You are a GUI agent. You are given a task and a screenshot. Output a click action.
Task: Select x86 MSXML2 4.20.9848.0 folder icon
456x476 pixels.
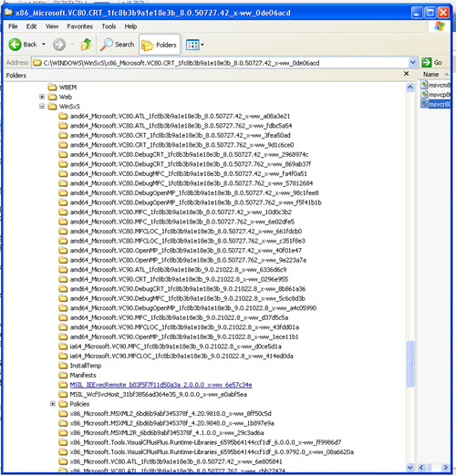(x=63, y=423)
